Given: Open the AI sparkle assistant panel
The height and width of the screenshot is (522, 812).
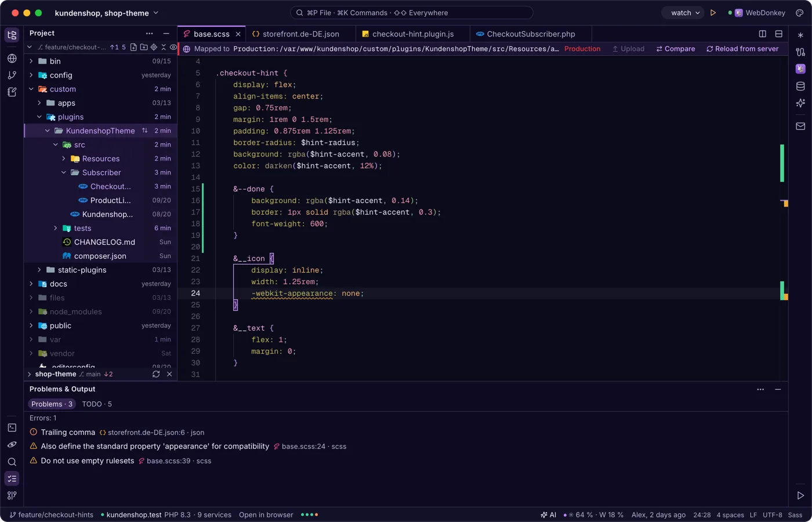Looking at the screenshot, I should click(x=800, y=103).
